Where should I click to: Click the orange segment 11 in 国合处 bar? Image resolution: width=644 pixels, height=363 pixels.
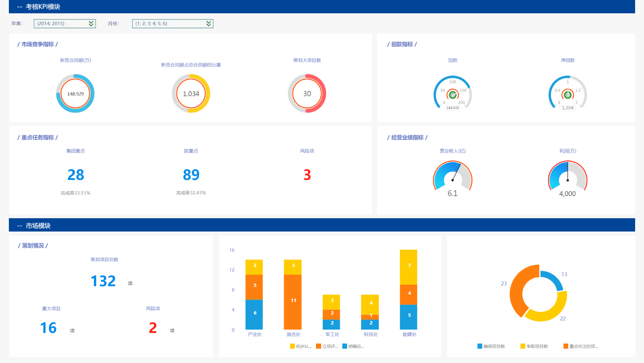[293, 302]
